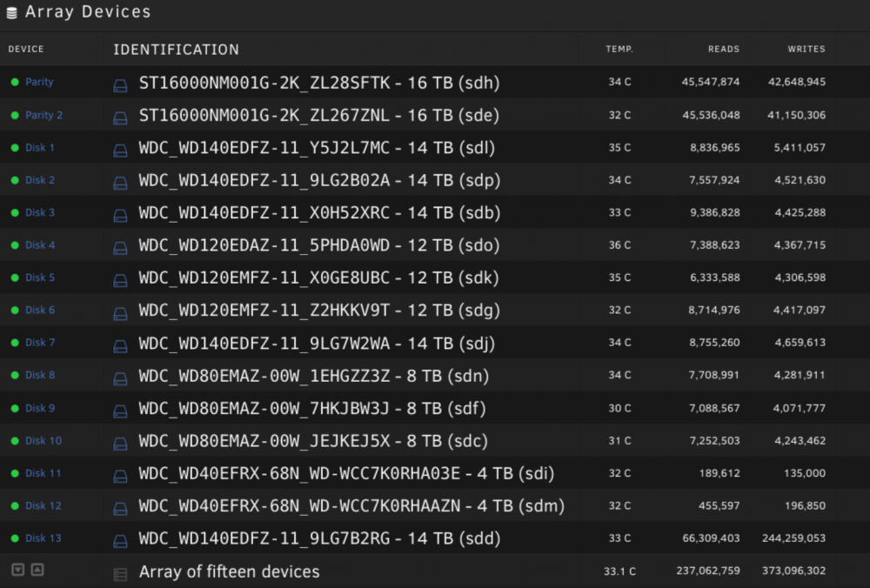870x588 pixels.
Task: Click the READS column header
Action: click(x=724, y=50)
